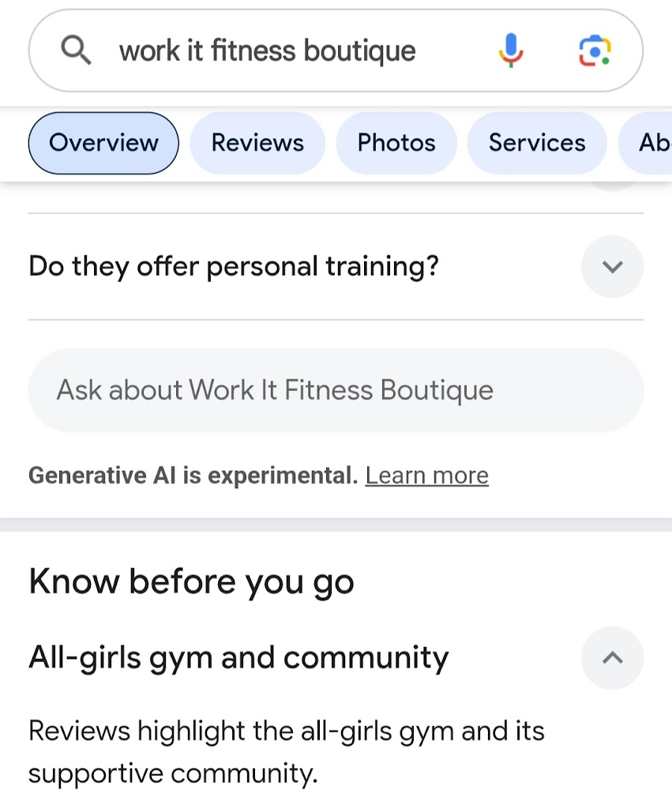Open the Photos tab
672x809 pixels.
(x=396, y=143)
